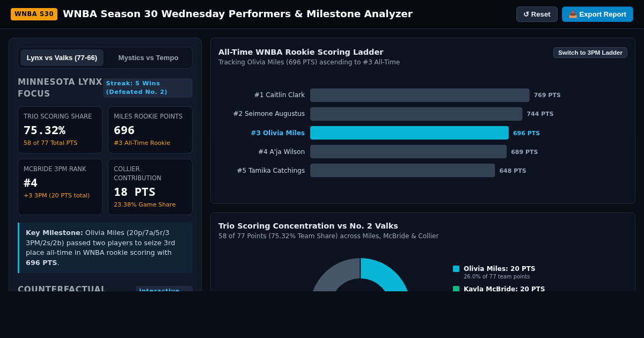Open the Mystics vs Tempo tab
This screenshot has width=644, height=338.
pos(148,57)
